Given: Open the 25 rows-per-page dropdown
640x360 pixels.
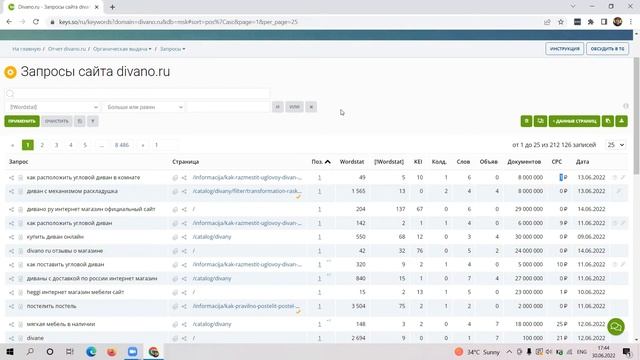Looking at the screenshot, I should coord(616,145).
